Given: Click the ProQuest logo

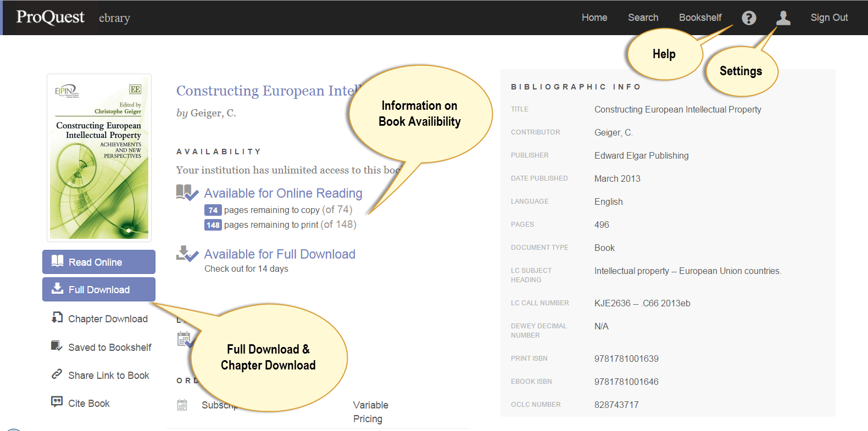Looking at the screenshot, I should point(51,17).
